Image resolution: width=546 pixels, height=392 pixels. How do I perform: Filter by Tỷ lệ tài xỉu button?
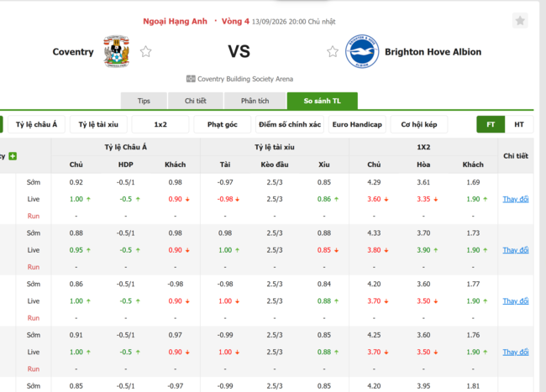point(98,124)
